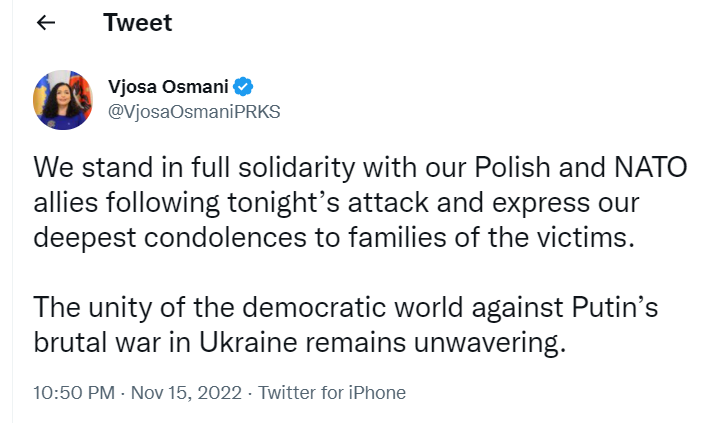Click the 10:50 PM timestamp
Viewport: 709px width, 423px height.
(73, 392)
